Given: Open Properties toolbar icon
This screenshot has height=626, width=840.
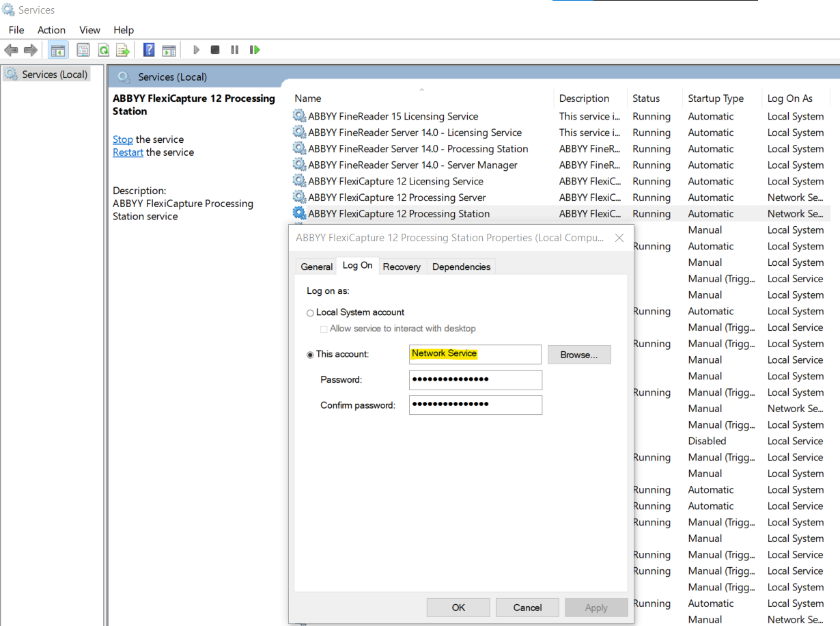Looking at the screenshot, I should (x=83, y=50).
